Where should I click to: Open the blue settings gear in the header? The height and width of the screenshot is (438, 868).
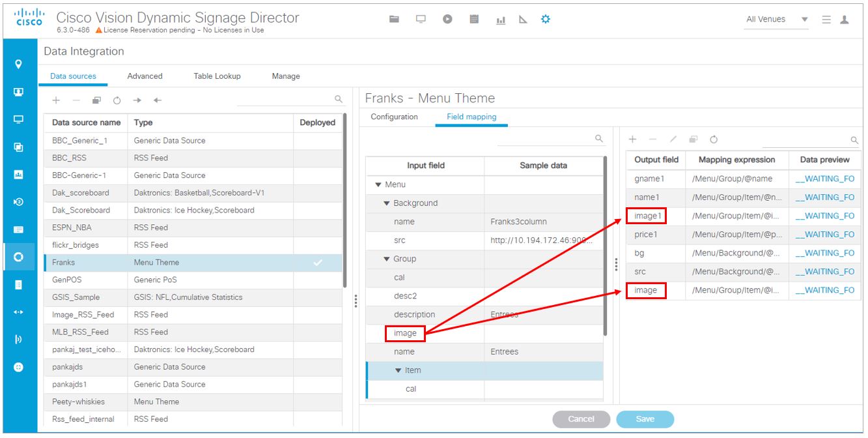click(546, 19)
